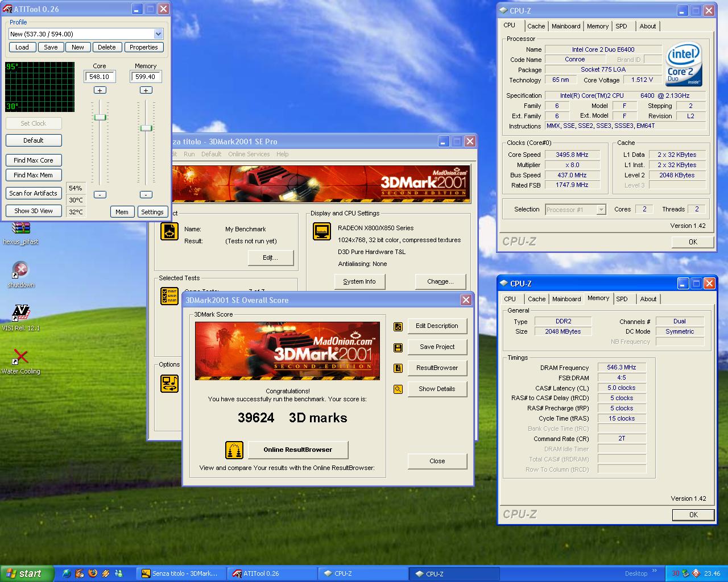The image size is (728, 582).
Task: Click the ATITool core clock slider thumb
Action: click(x=100, y=117)
